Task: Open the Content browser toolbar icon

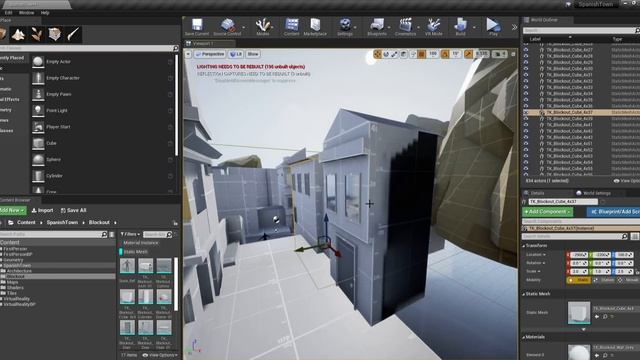Action: (x=291, y=27)
